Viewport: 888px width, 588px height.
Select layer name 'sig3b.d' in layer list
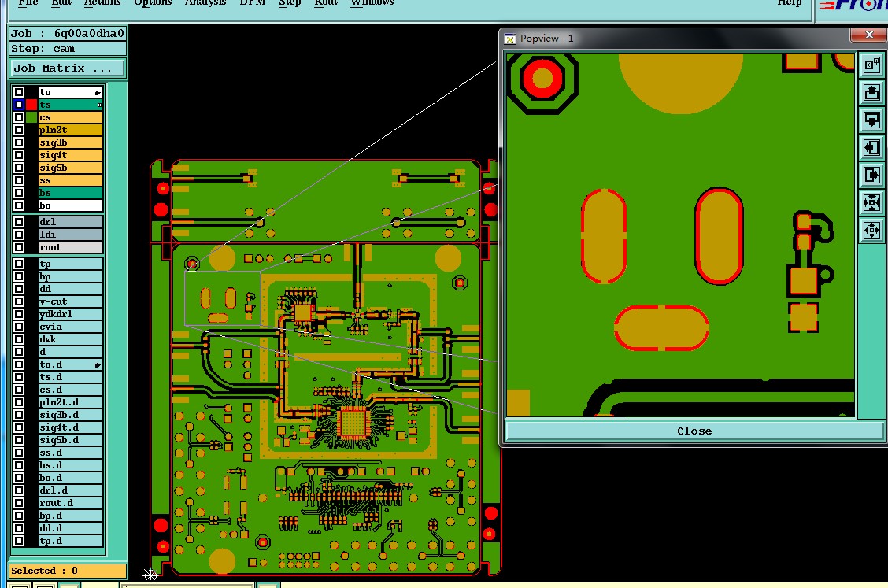click(70, 416)
